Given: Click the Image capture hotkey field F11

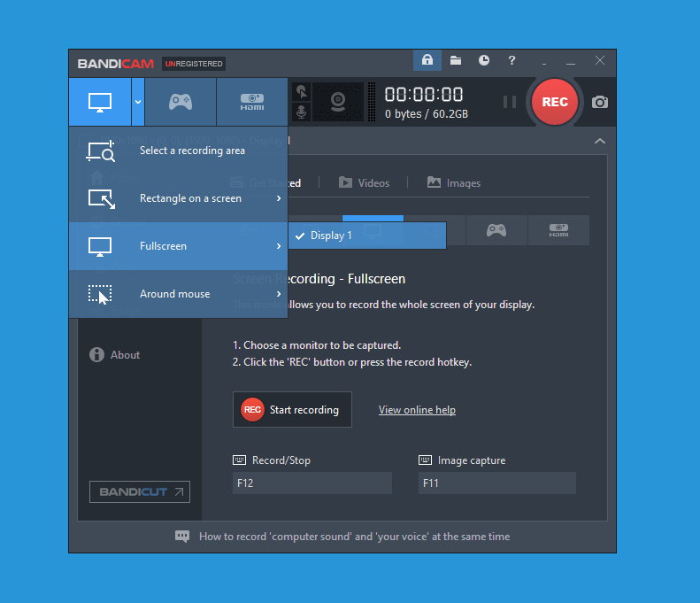Looking at the screenshot, I should 497,483.
